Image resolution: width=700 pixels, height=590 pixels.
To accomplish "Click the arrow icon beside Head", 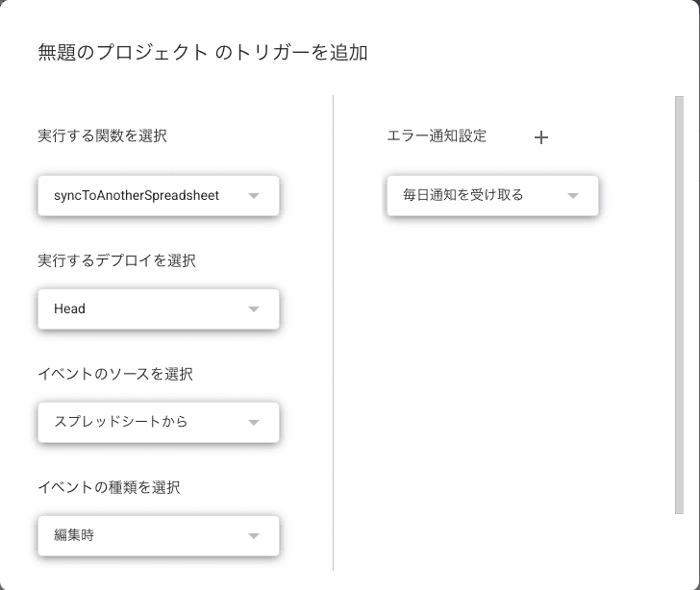I will [254, 309].
